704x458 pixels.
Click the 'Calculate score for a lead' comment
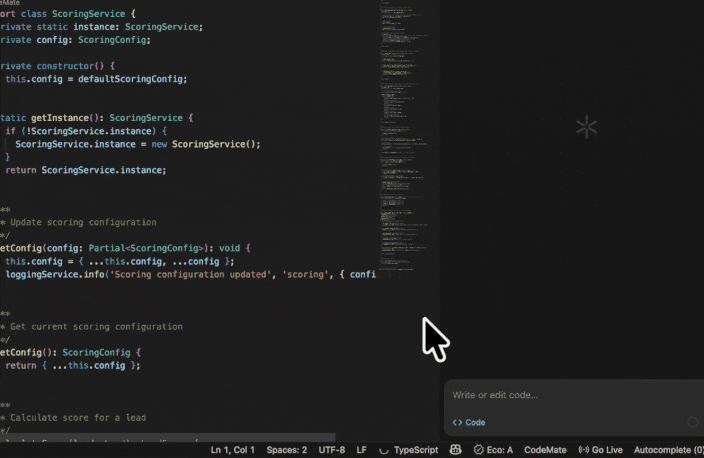78,418
